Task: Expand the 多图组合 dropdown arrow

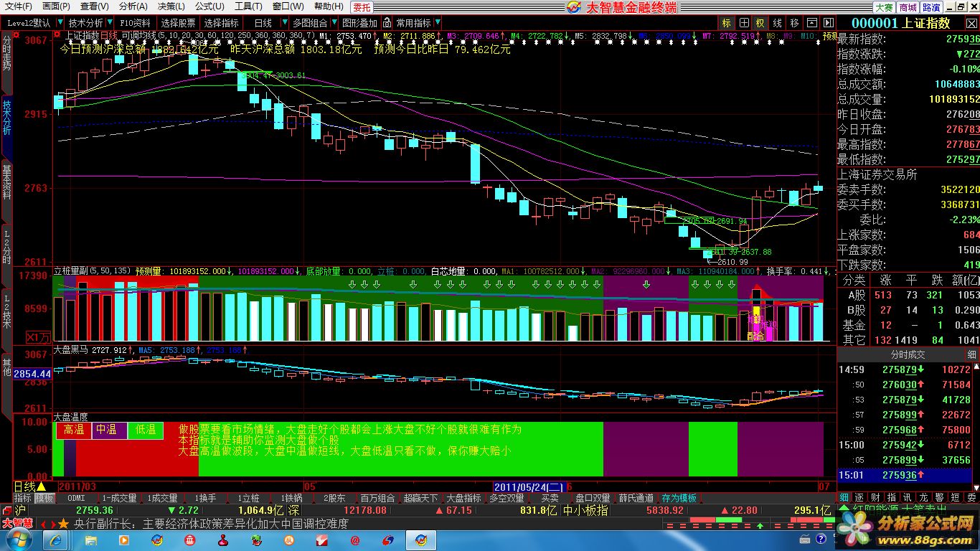Action: click(x=333, y=23)
